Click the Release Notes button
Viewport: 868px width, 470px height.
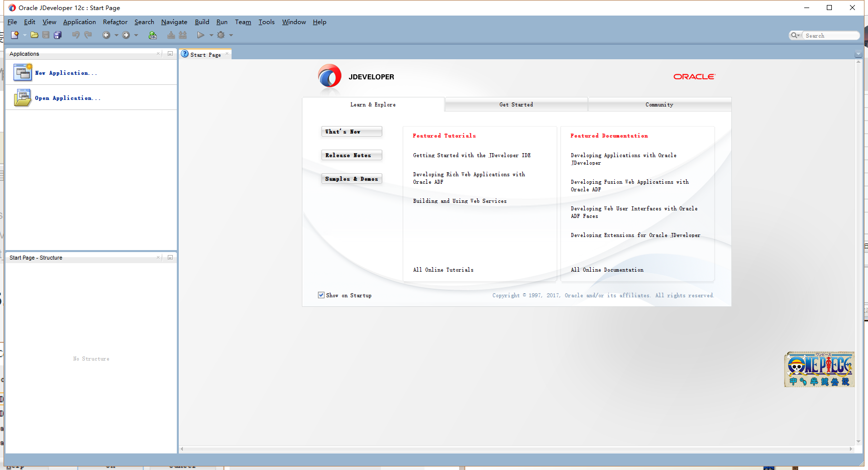351,155
